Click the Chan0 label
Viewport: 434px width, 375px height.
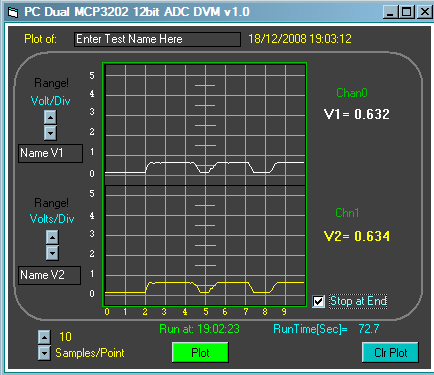(352, 93)
